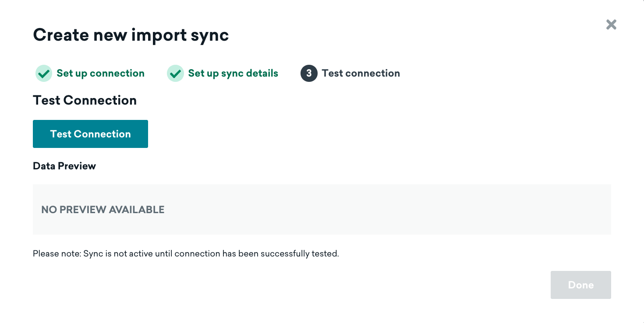
Task: Select the Set up connection label text
Action: 100,73
